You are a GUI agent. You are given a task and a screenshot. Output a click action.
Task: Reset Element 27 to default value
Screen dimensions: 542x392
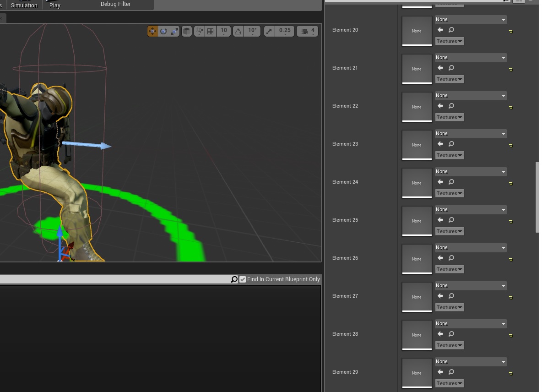(510, 298)
